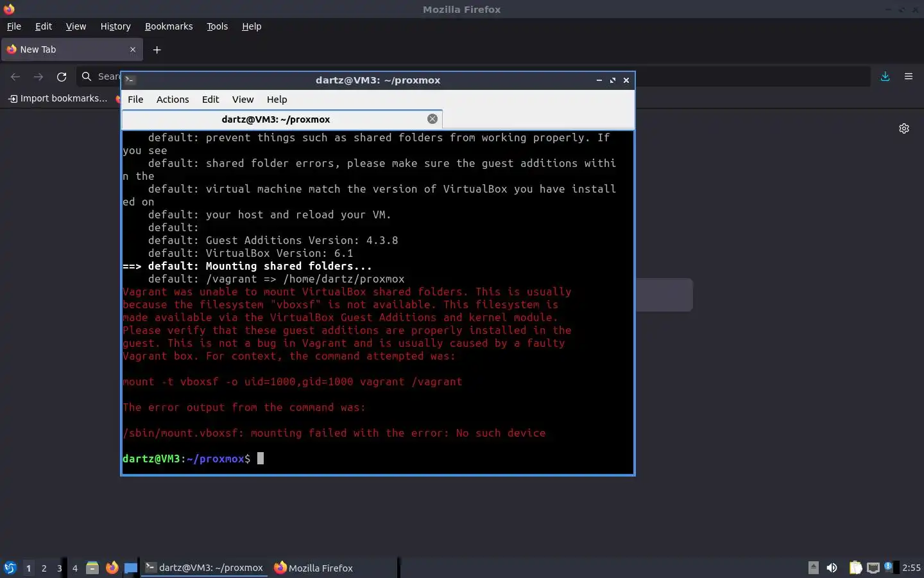Click the 2:55 clock in the panel
924x578 pixels.
click(911, 568)
